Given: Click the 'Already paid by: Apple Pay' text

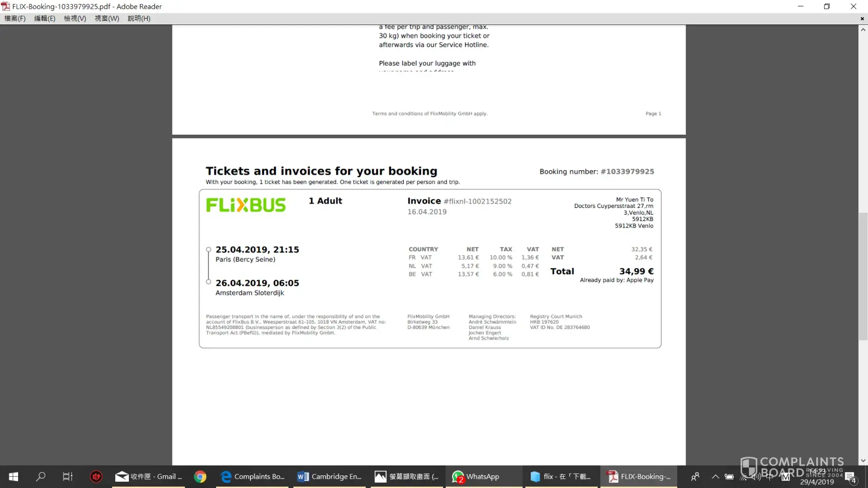Looking at the screenshot, I should click(617, 280).
